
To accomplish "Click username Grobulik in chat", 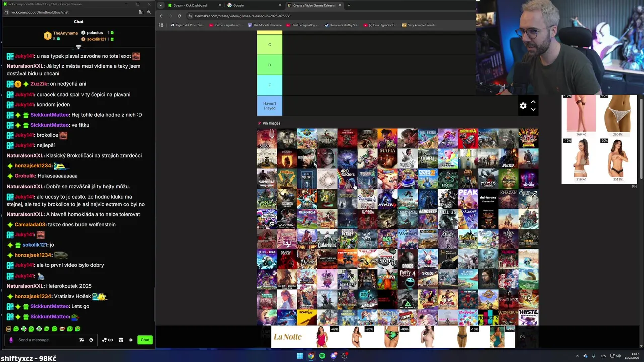I will point(25,176).
